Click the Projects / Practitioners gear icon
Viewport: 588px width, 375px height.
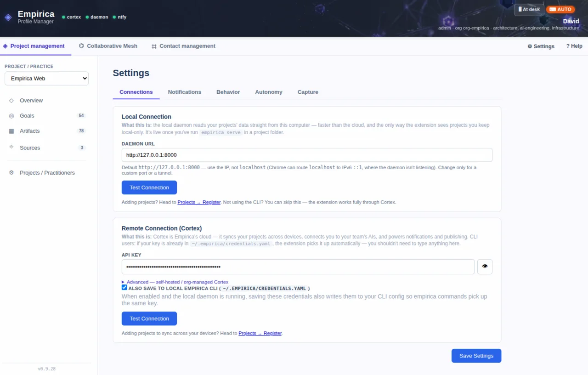tap(11, 173)
